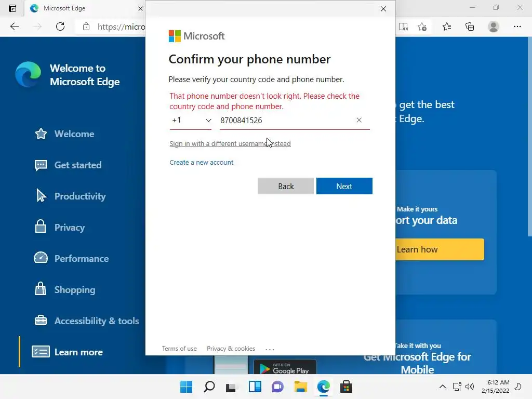Click the profile avatar icon
The height and width of the screenshot is (399, 532).
coord(494,26)
